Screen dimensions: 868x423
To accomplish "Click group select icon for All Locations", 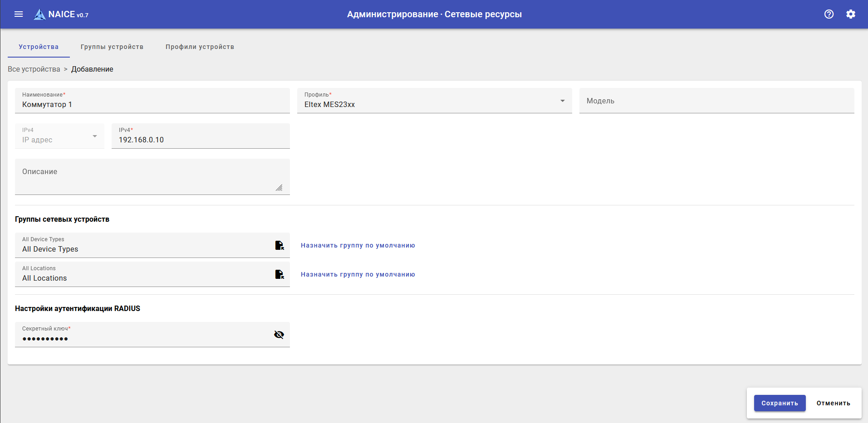I will pos(280,274).
